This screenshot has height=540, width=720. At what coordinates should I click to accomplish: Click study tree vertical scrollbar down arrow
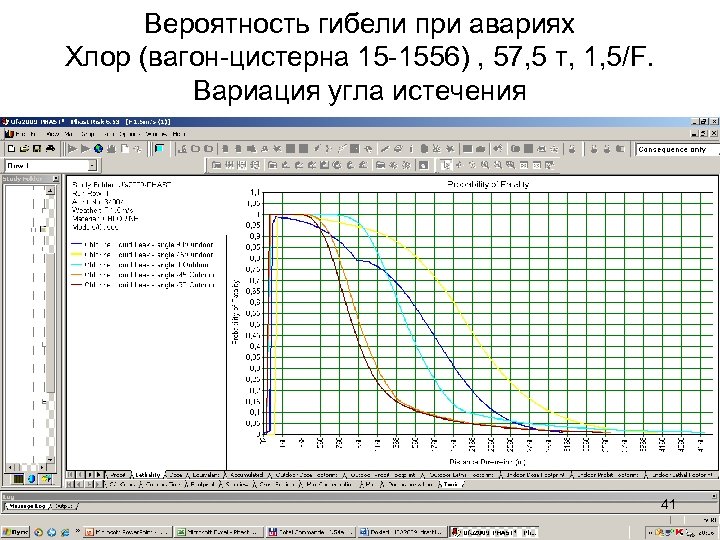coord(50,459)
